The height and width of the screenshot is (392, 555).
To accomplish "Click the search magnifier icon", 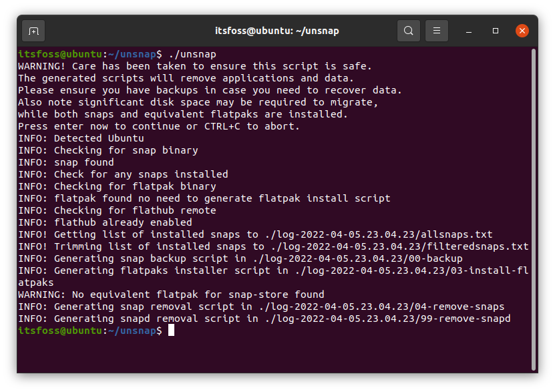I will [x=409, y=31].
